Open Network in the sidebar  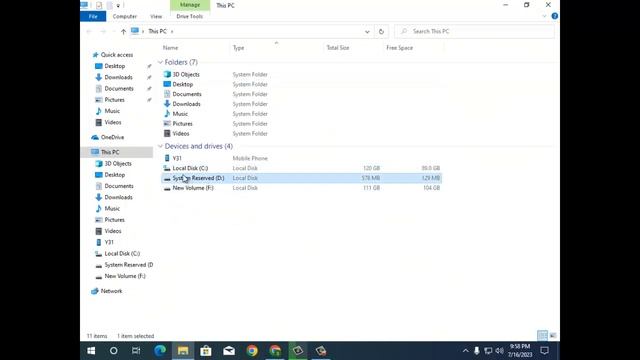[111, 291]
